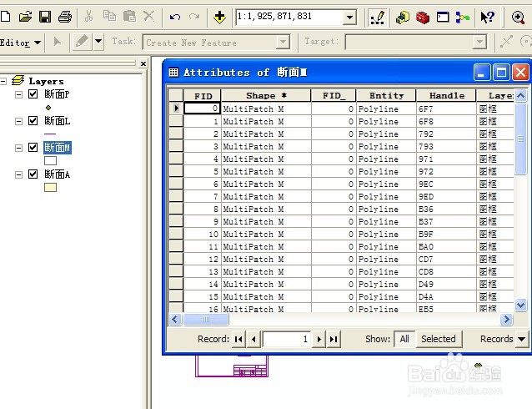Click the Paste clipboard icon

coord(129,16)
